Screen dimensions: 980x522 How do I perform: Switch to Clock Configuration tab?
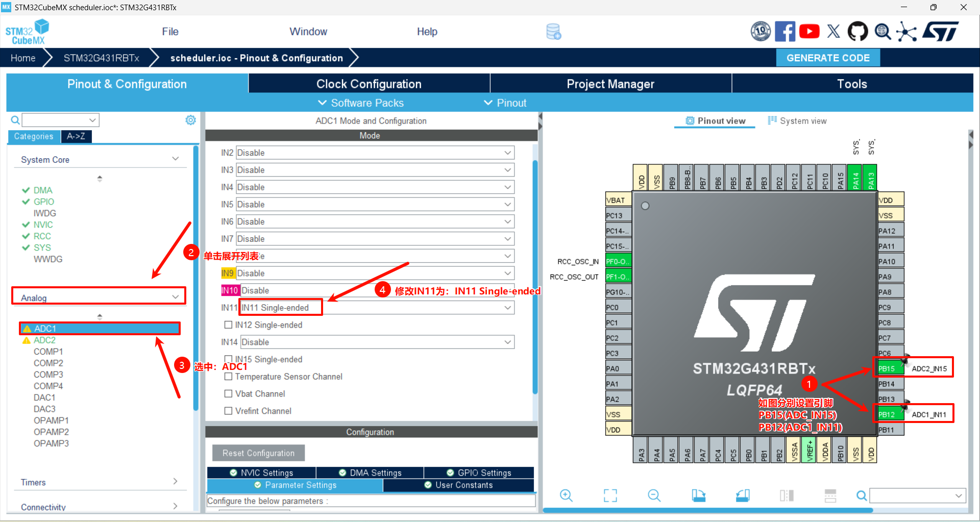[369, 84]
